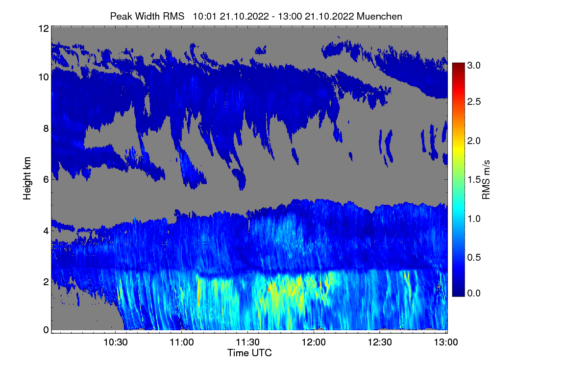Click the 12:00 time tick label
This screenshot has height=392, width=588.
[314, 343]
